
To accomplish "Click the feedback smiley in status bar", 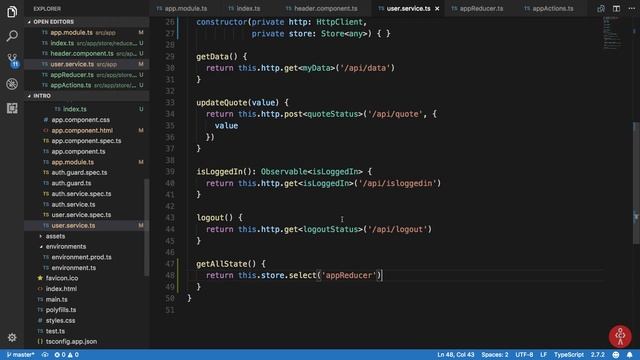I will pyautogui.click(x=616, y=355).
